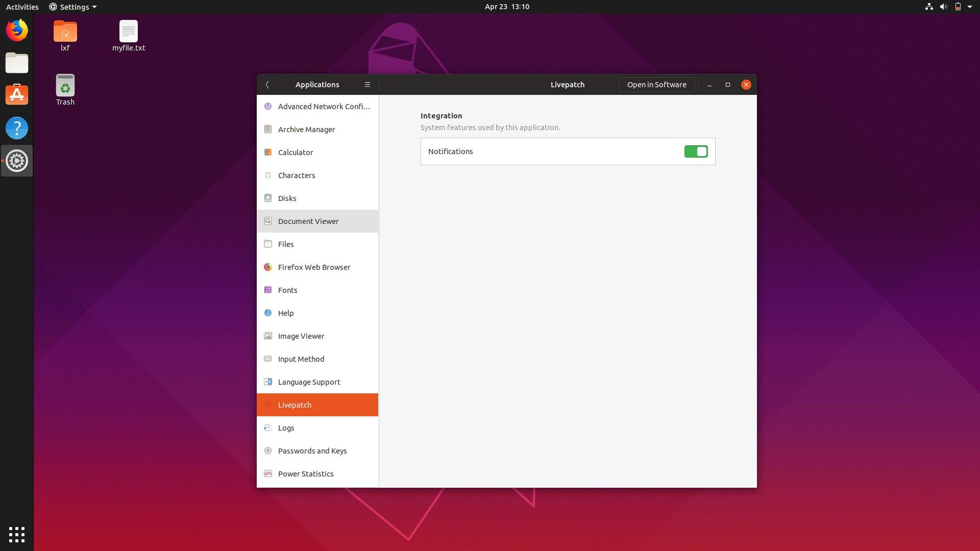980x551 pixels.
Task: Click the Passwords and Keys icon
Action: click(x=268, y=451)
